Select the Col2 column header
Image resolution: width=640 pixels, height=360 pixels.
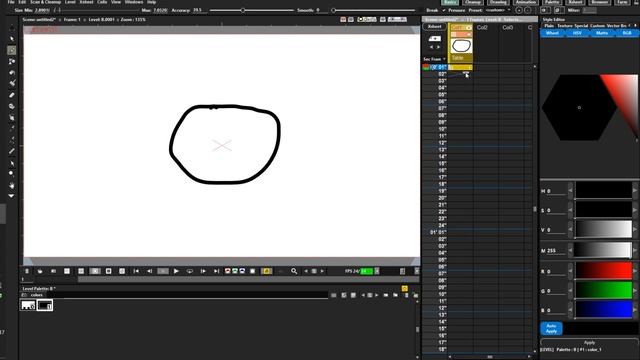(x=482, y=27)
